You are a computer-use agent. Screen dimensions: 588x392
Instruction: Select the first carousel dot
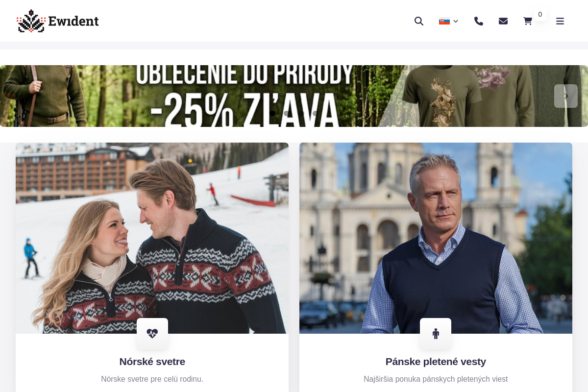click(x=272, y=113)
